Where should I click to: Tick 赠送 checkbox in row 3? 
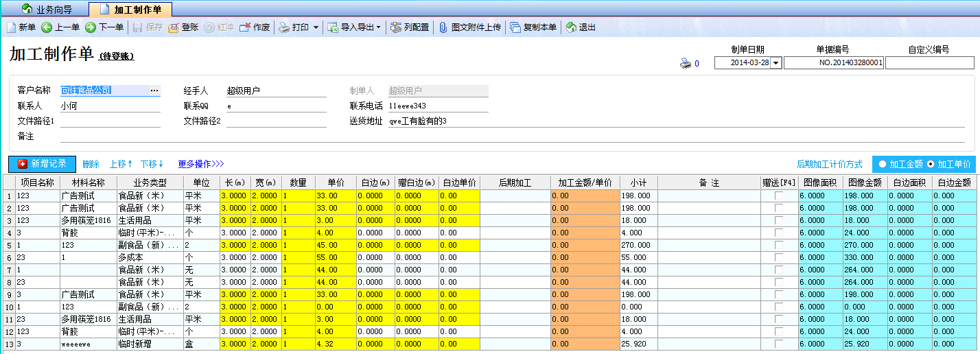pos(778,221)
